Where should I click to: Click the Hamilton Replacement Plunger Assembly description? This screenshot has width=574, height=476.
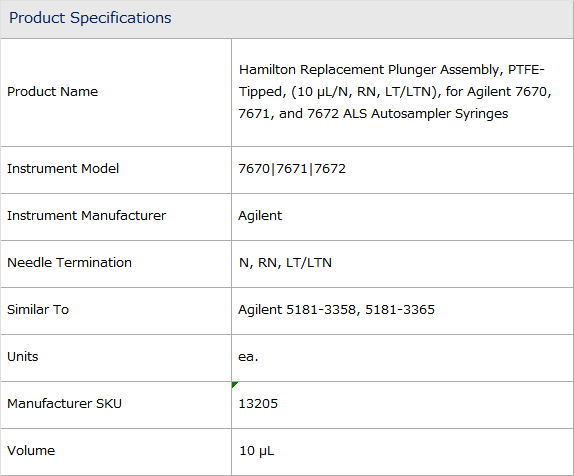(x=395, y=92)
